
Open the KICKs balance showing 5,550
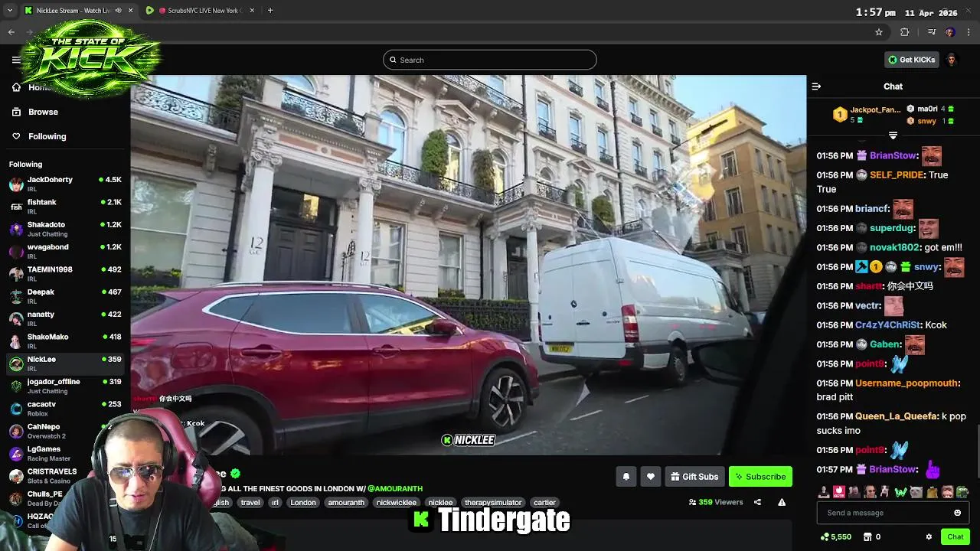coord(835,537)
